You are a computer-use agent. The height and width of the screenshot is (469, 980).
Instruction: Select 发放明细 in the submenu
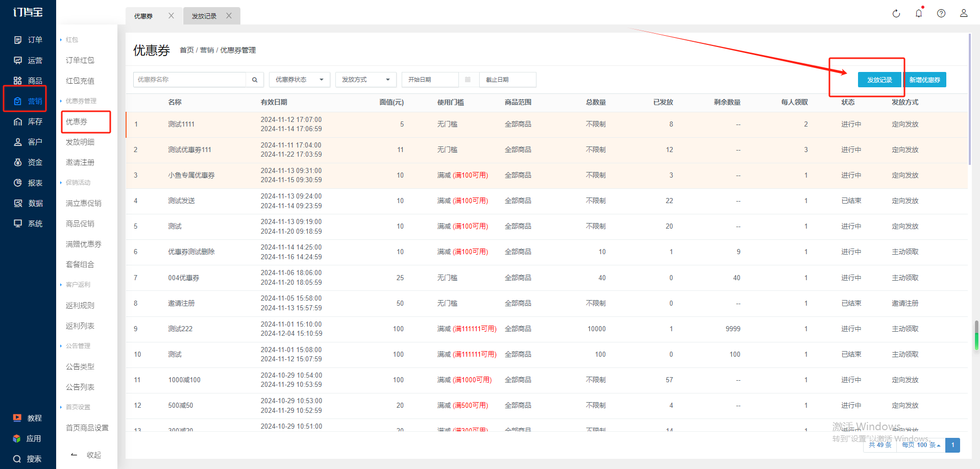(x=80, y=142)
